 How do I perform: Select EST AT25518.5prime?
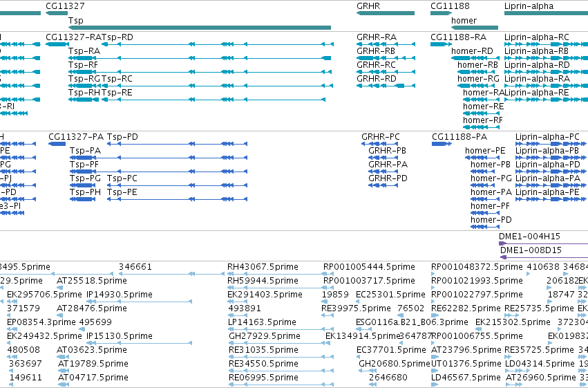click(92, 281)
